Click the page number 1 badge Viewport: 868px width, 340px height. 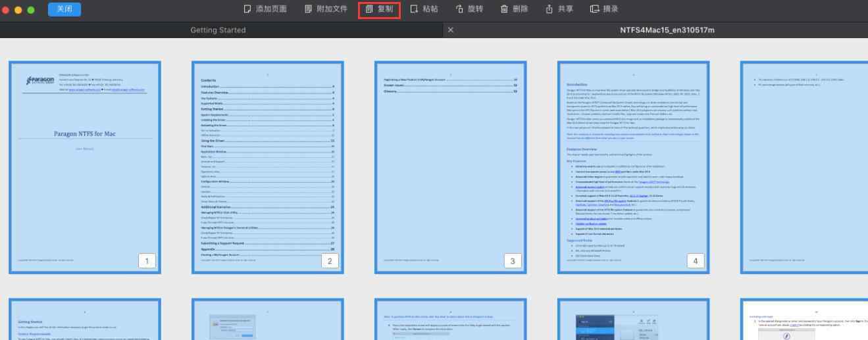tap(147, 261)
